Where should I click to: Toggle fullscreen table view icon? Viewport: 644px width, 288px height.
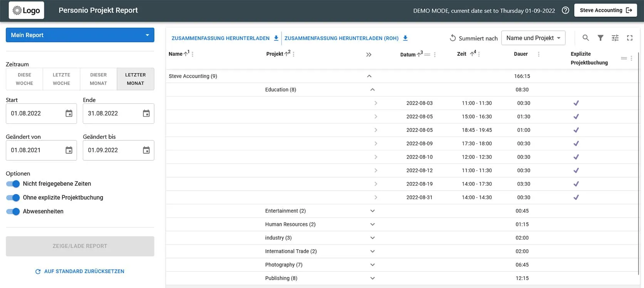click(630, 38)
